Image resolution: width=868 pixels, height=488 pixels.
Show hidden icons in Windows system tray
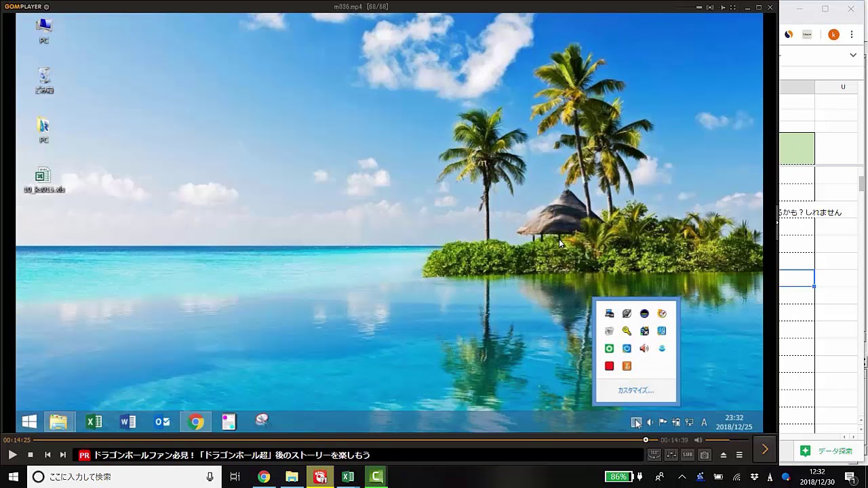[x=682, y=476]
